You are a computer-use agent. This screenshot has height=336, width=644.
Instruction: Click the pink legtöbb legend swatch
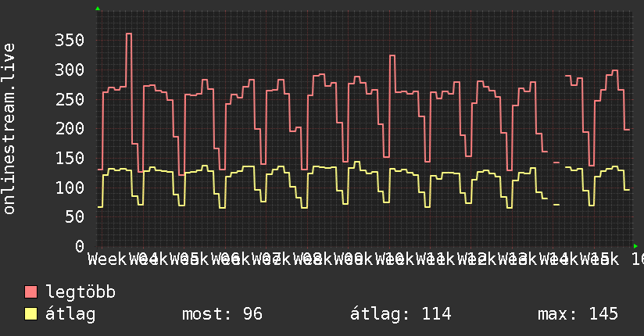[30, 292]
